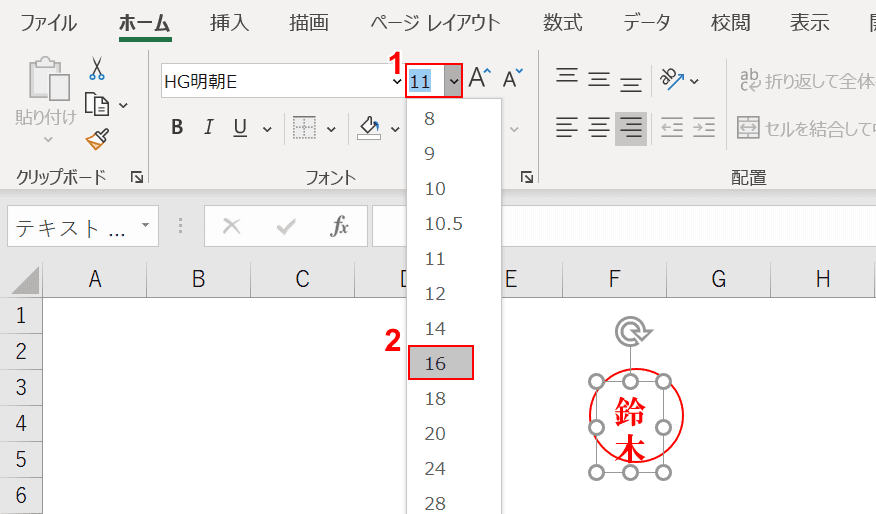
Task: Increase font size with the large A icon
Action: click(x=479, y=79)
